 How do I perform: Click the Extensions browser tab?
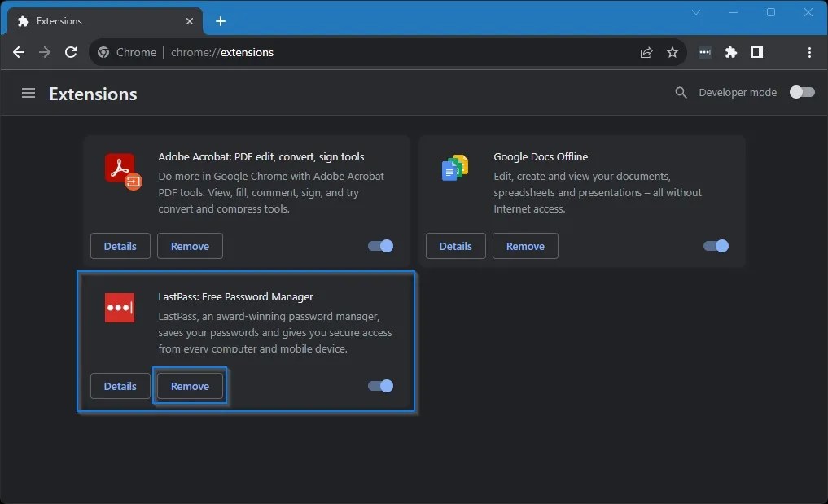click(x=98, y=20)
